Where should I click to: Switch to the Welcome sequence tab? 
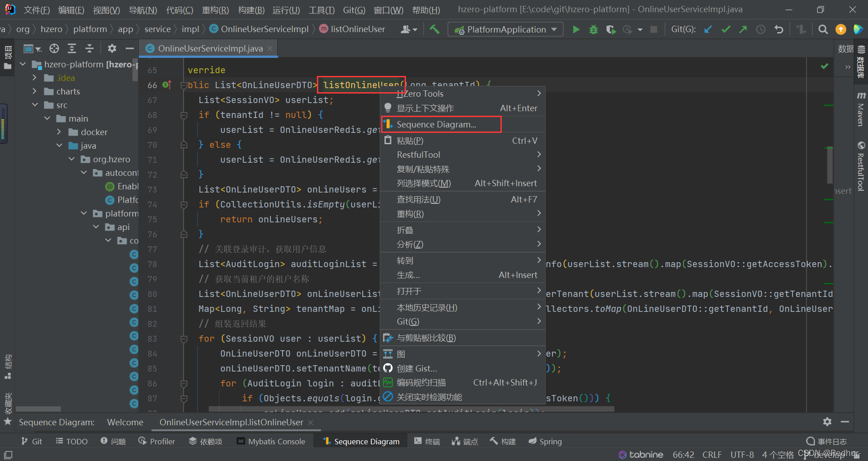(125, 422)
